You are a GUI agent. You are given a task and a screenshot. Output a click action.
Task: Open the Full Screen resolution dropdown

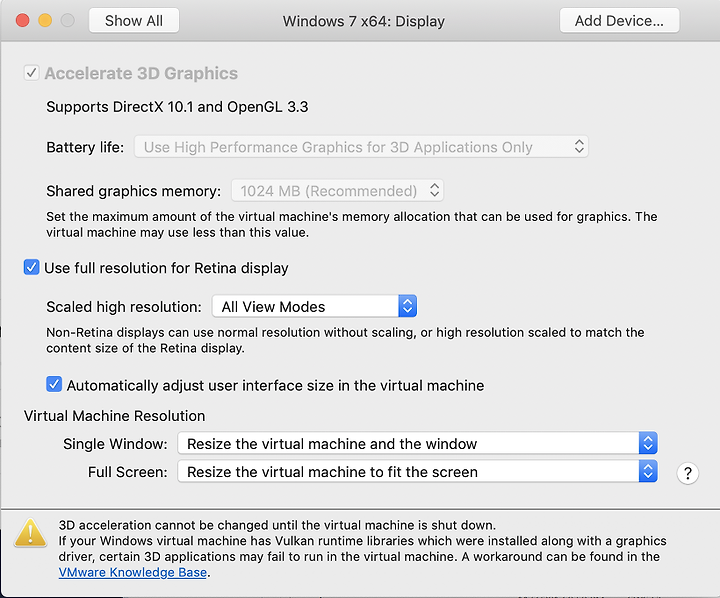pos(417,472)
